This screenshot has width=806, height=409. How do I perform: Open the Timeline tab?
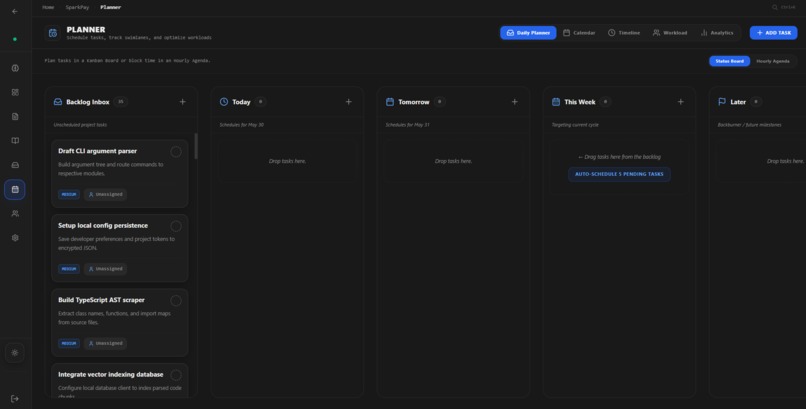click(624, 33)
